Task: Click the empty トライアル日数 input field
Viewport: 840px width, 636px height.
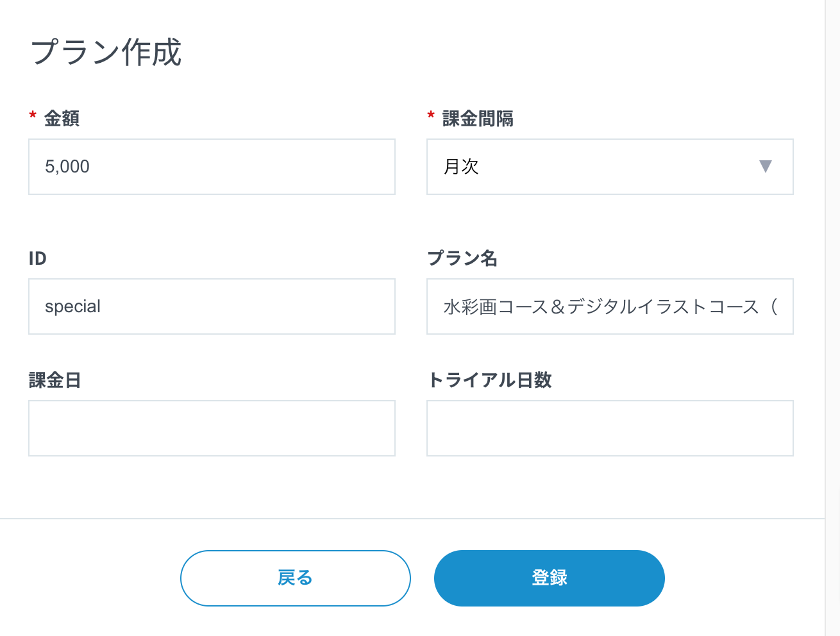Action: pos(609,428)
